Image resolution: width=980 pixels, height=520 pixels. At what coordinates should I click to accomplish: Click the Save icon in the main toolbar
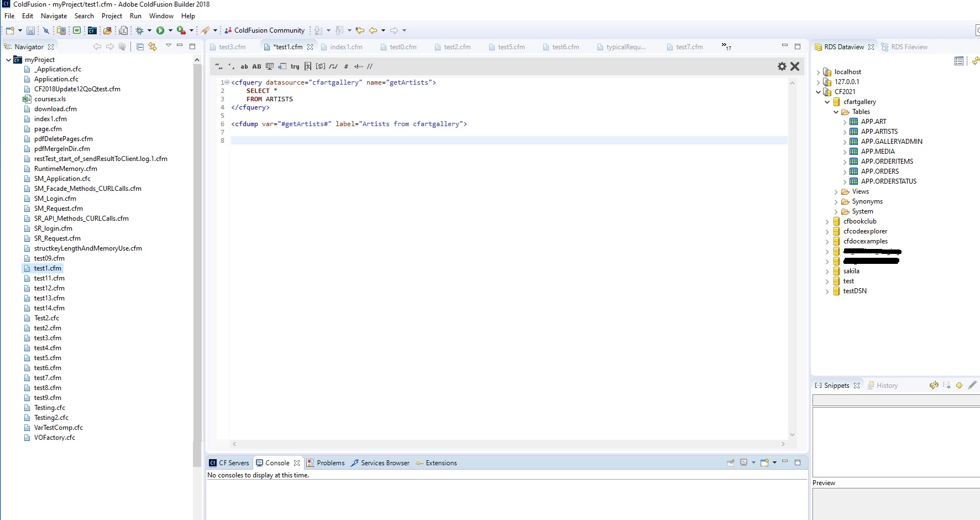coord(30,30)
